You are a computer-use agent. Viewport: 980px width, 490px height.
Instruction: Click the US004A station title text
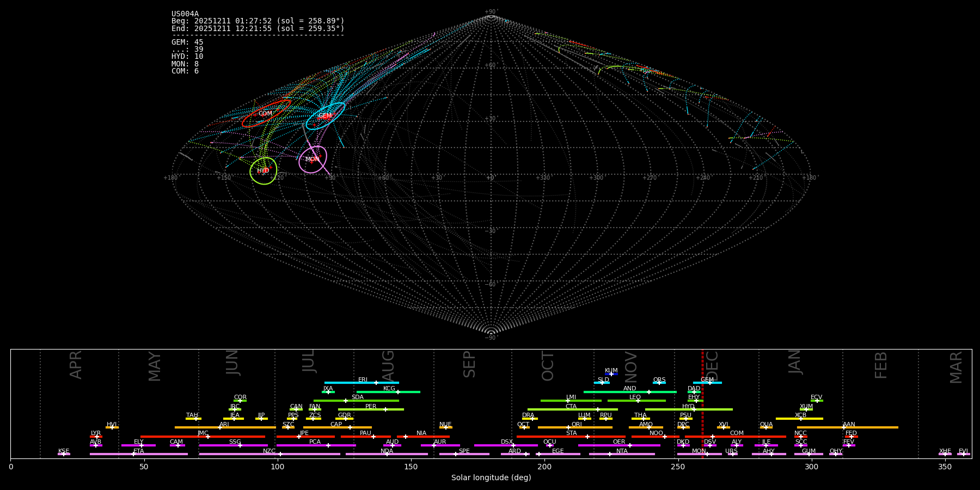click(x=185, y=14)
